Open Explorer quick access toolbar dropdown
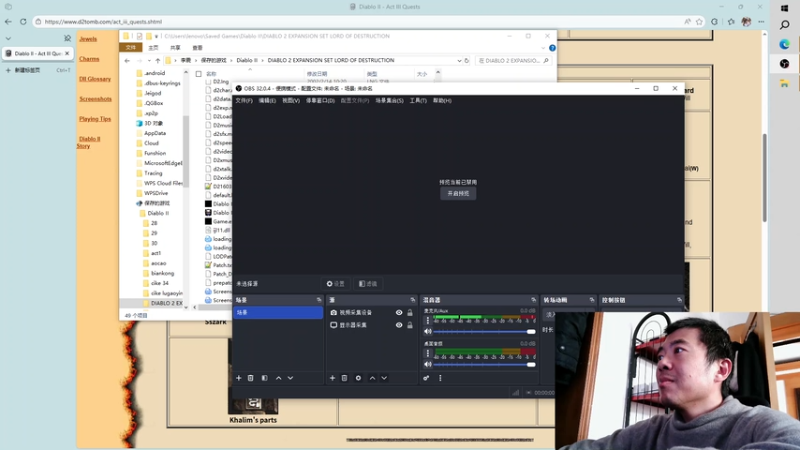 coord(156,36)
